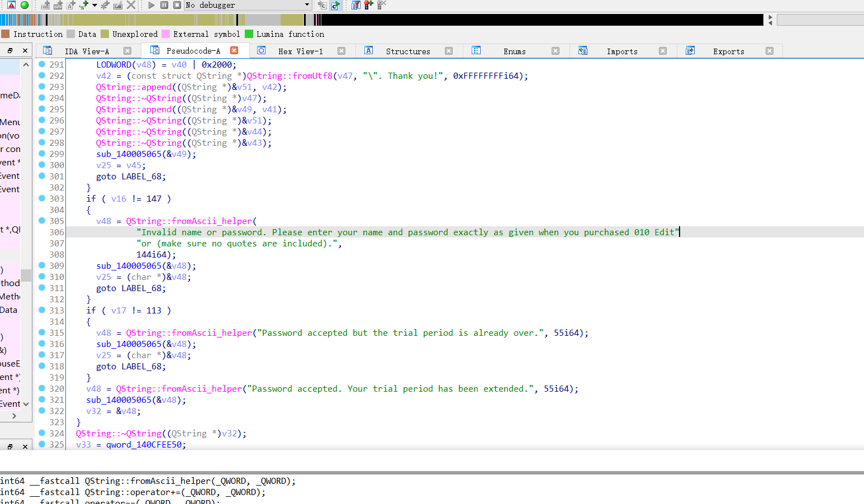The height and width of the screenshot is (504, 864).
Task: Click the functions panel scroll-up arrow
Action: 26,64
